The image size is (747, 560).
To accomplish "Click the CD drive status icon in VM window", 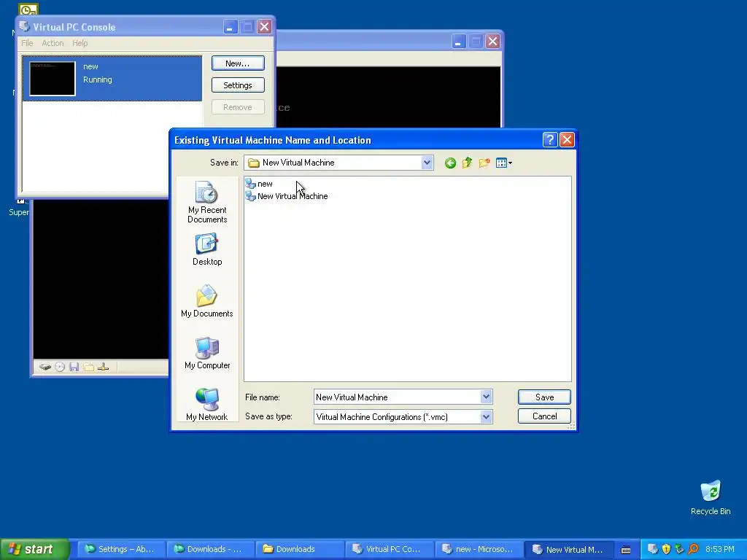I will tap(60, 367).
